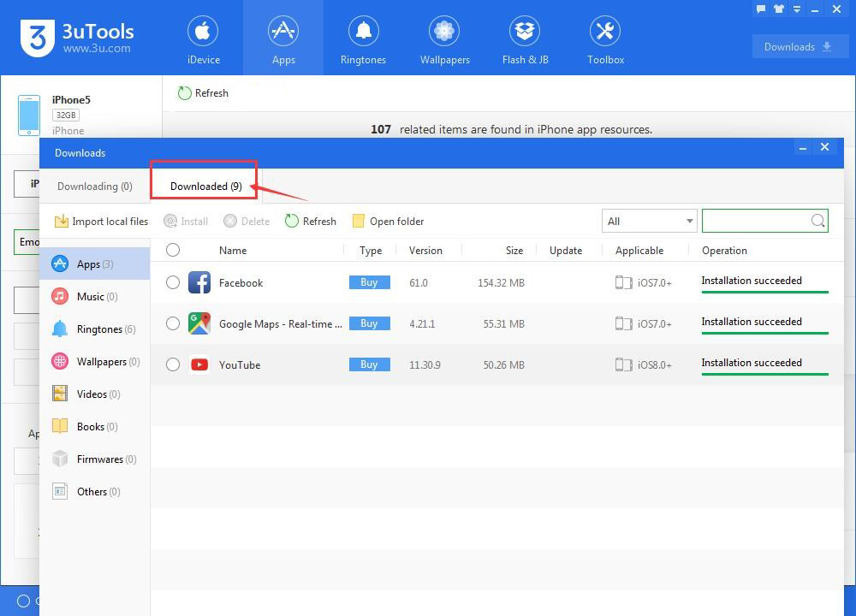The image size is (856, 616).
Task: Sort by Type column header
Action: (x=371, y=251)
